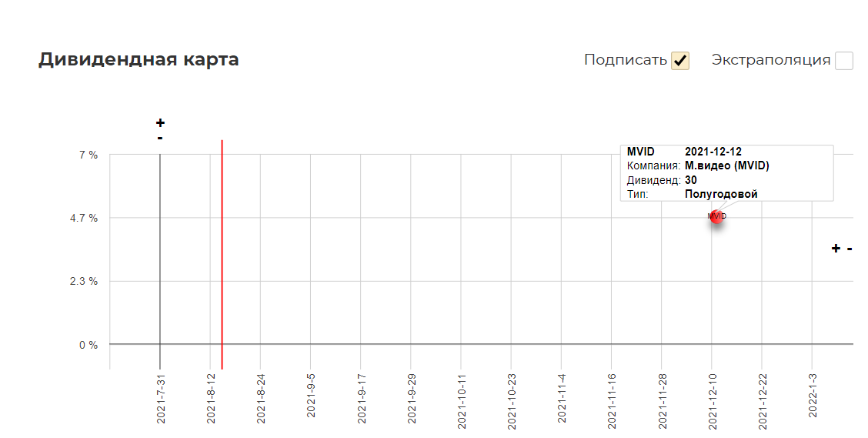
Task: Click the grey 2021-7-31 vertical line
Action: coord(160,260)
